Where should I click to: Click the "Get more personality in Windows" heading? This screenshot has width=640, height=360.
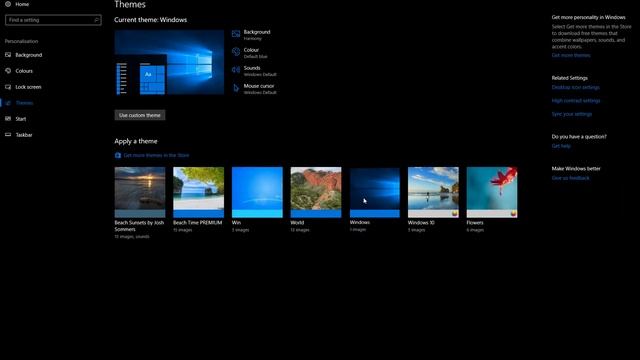589,17
